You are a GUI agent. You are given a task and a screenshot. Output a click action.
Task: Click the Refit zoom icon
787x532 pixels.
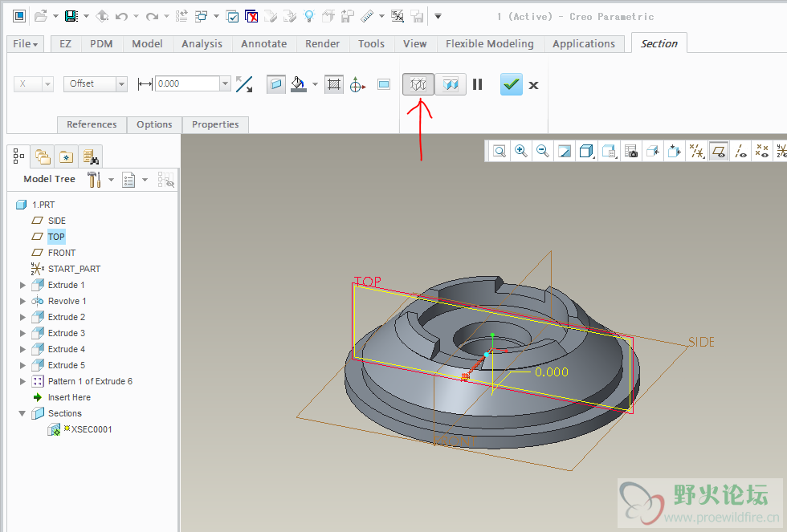[x=500, y=151]
